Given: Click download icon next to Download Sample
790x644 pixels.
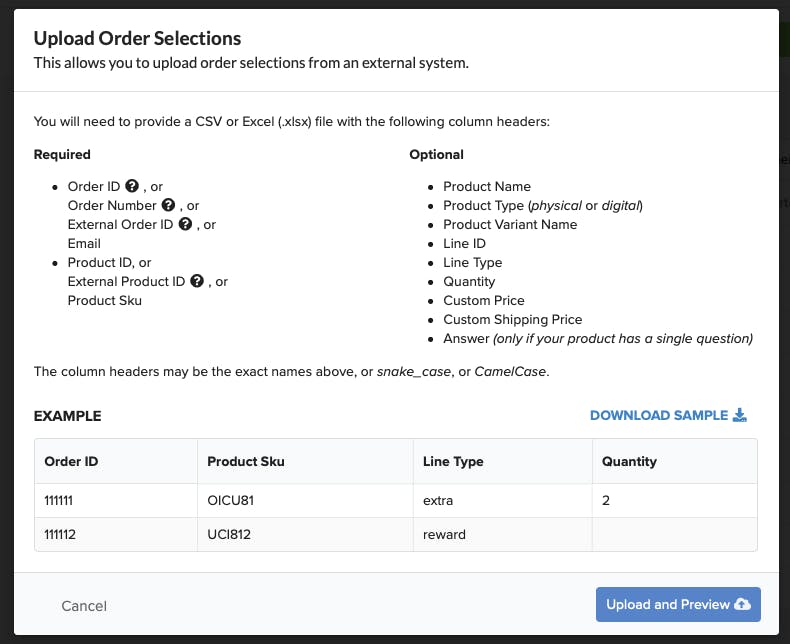Looking at the screenshot, I should pos(740,415).
